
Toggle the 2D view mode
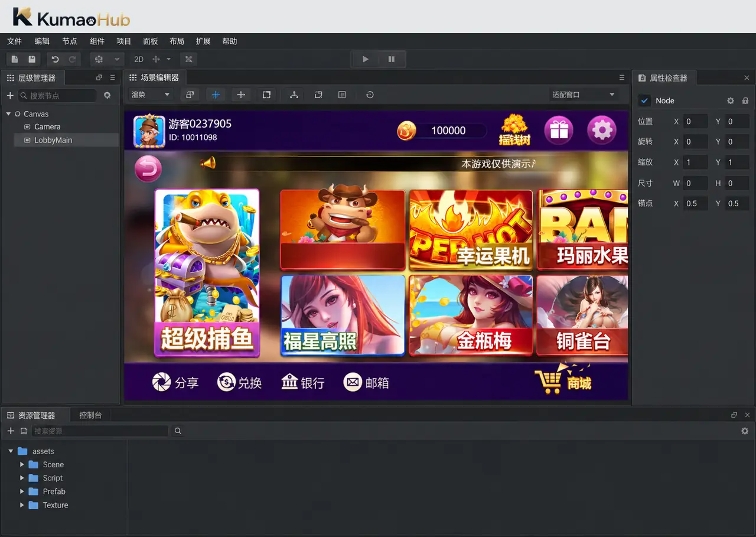139,59
